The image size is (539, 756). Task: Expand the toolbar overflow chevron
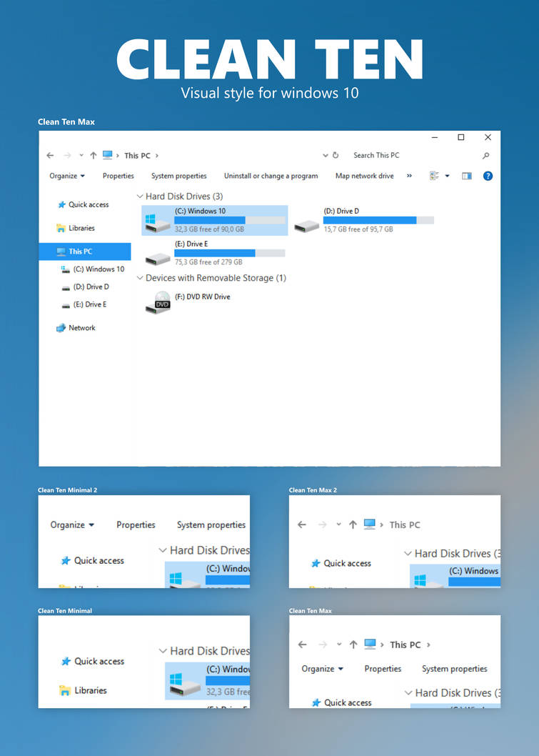click(409, 176)
